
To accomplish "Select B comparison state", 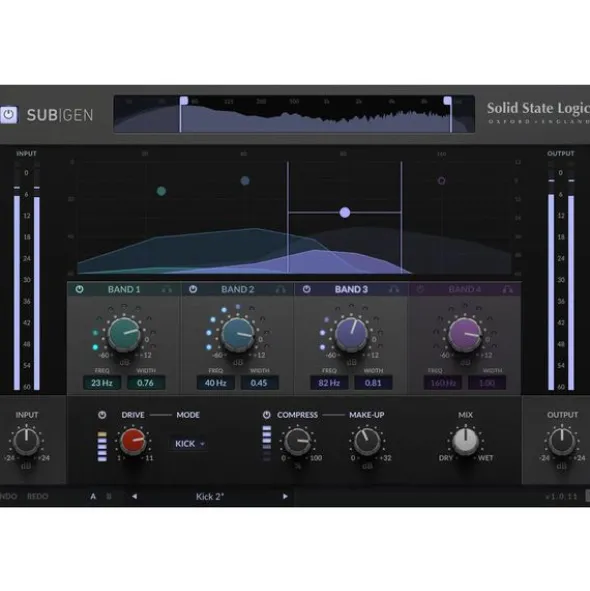I will click(109, 497).
